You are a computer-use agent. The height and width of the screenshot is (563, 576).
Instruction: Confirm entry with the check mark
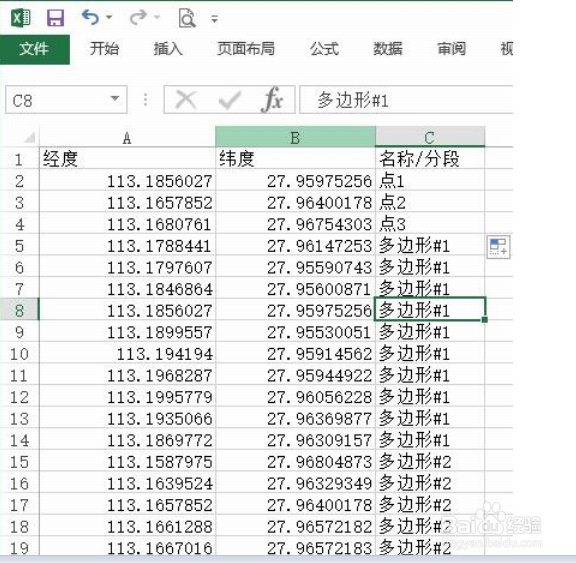tap(230, 100)
